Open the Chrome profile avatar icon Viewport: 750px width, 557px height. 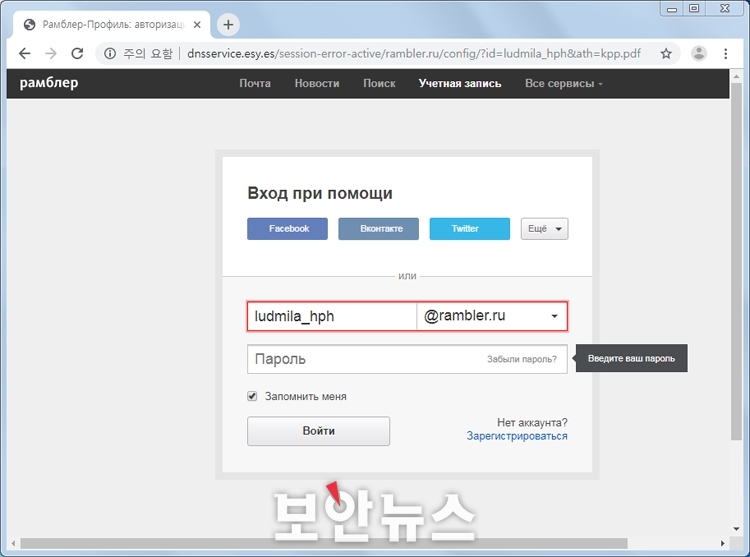tap(699, 53)
